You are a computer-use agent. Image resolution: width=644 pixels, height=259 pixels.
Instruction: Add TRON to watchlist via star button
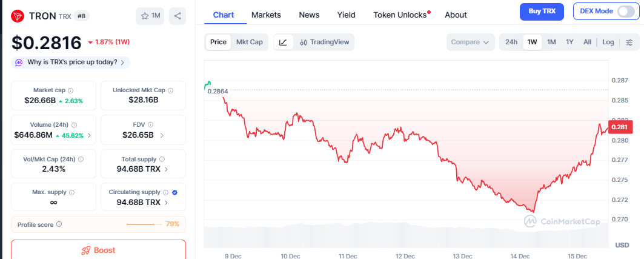coord(150,16)
